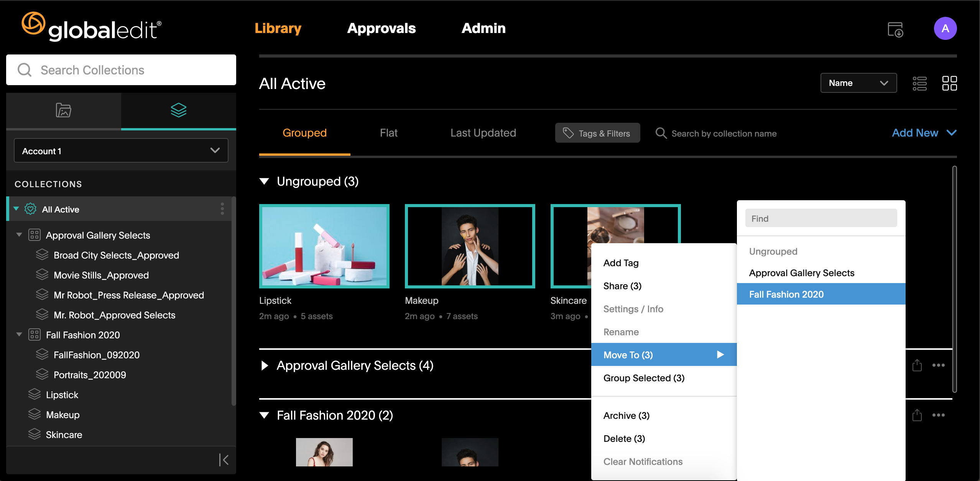Click the Search Collections field
980x481 pixels.
[121, 70]
